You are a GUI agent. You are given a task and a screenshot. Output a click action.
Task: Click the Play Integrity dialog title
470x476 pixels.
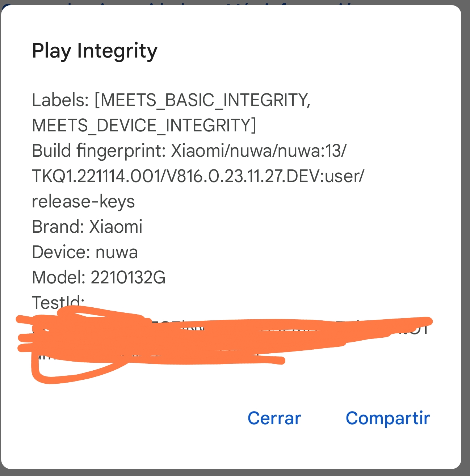point(95,51)
